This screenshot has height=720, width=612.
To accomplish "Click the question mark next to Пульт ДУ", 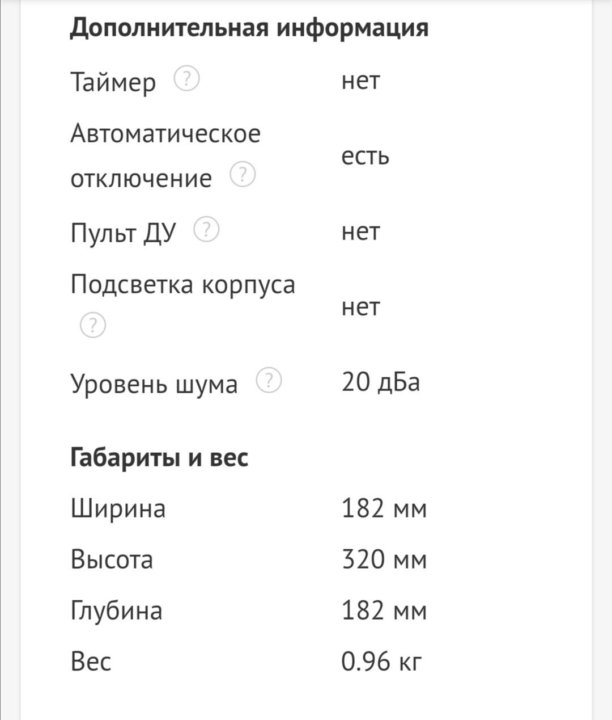I will pos(206,230).
